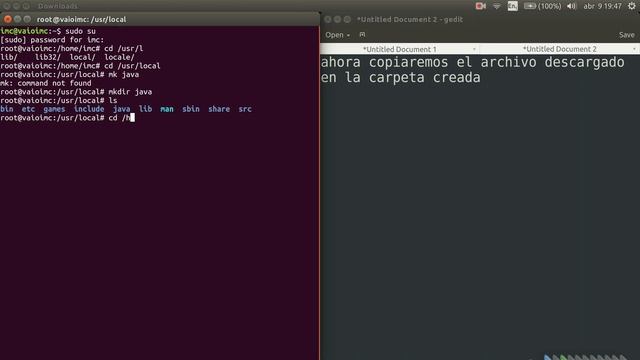Viewport: 640px width, 360px height.
Task: Open the gedit Open dropdown button
Action: pyautogui.click(x=337, y=35)
